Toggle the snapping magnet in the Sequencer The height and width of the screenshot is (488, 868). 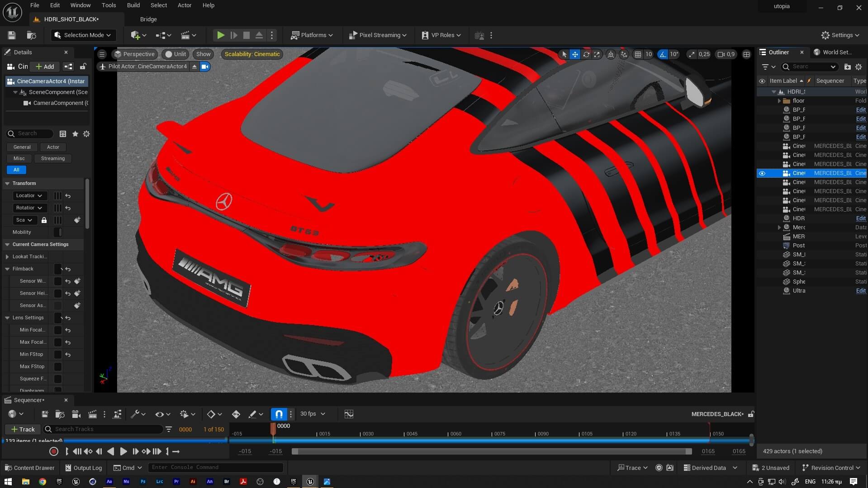tap(278, 413)
